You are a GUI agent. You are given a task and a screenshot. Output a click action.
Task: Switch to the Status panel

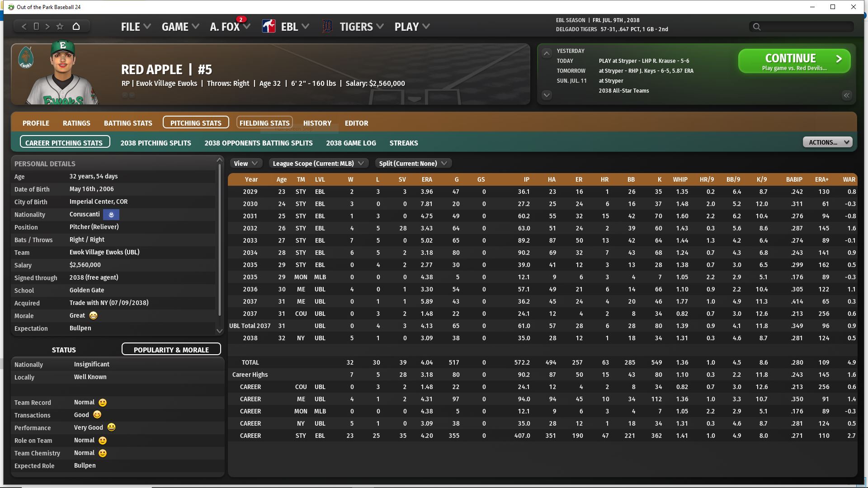tap(64, 350)
